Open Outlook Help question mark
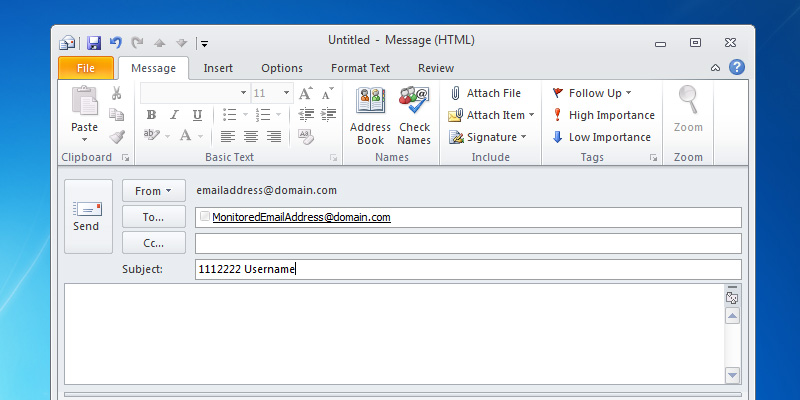Screen dimensions: 800x400 [737, 68]
